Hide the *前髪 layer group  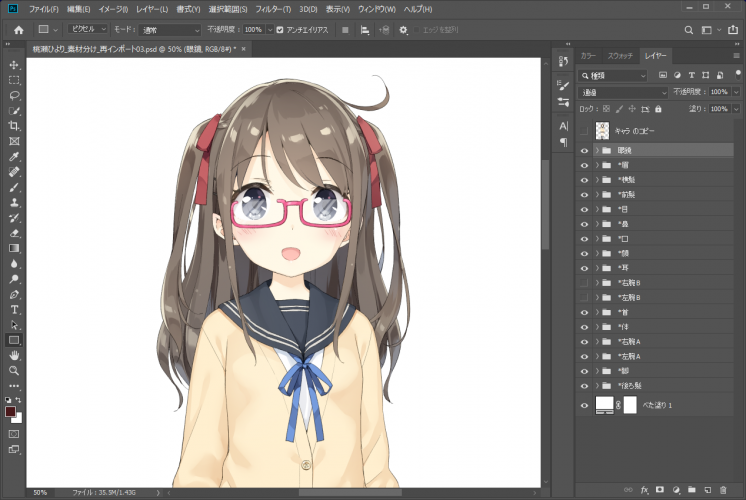coord(585,195)
